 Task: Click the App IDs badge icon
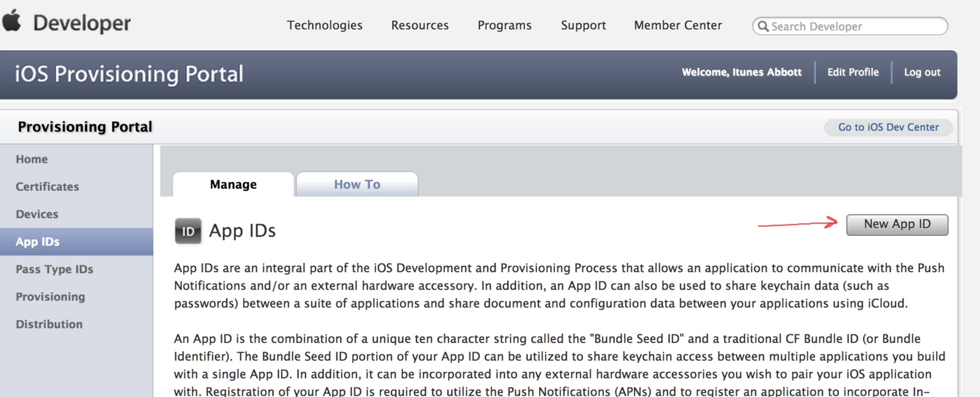click(188, 231)
